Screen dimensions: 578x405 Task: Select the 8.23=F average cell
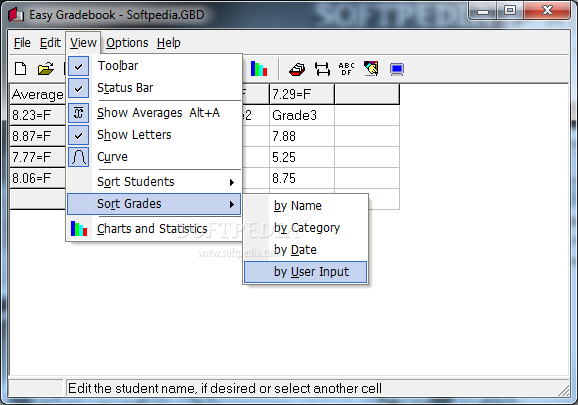[x=38, y=115]
